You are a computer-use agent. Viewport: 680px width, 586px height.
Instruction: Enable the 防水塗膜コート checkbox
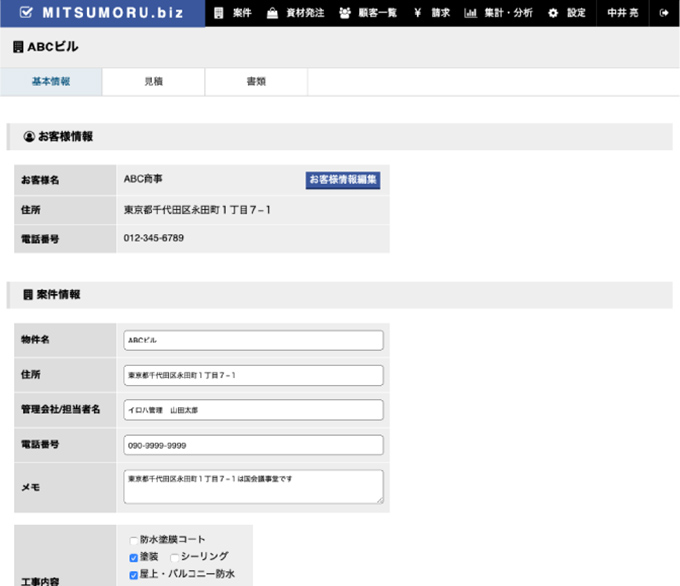tap(134, 540)
